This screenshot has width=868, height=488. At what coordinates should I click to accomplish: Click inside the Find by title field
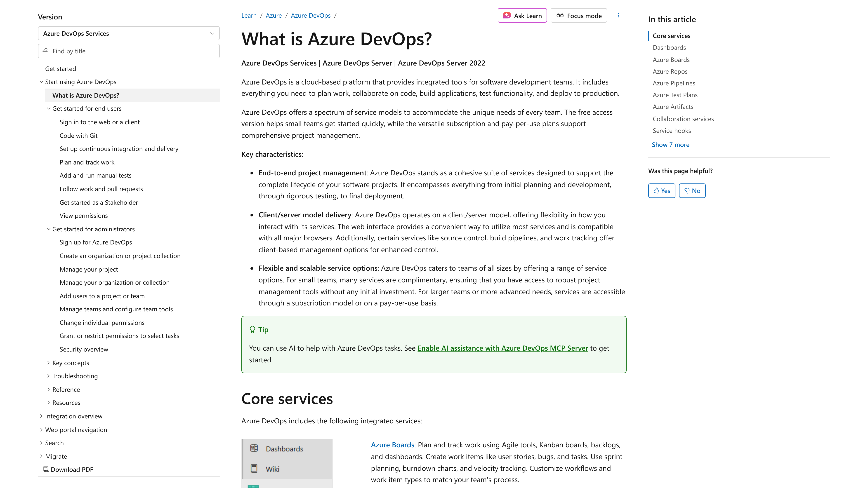pyautogui.click(x=128, y=51)
